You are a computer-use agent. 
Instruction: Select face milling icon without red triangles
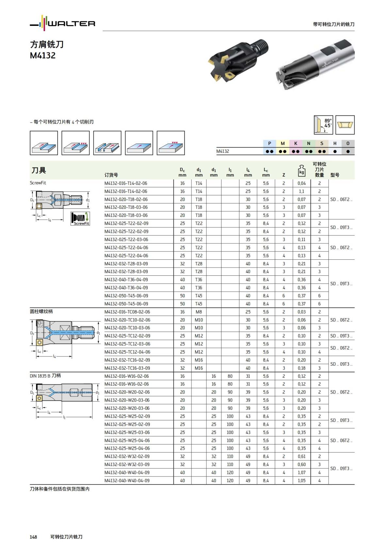(139, 143)
